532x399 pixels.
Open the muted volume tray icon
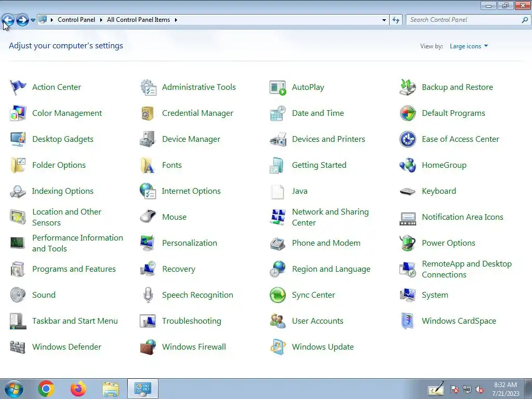[x=480, y=390]
